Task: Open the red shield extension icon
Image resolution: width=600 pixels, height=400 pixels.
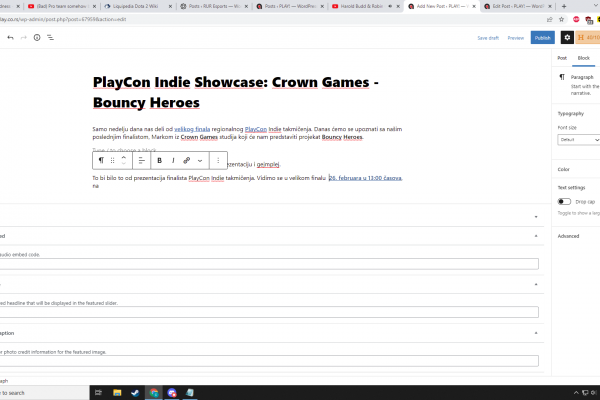Action: point(589,20)
